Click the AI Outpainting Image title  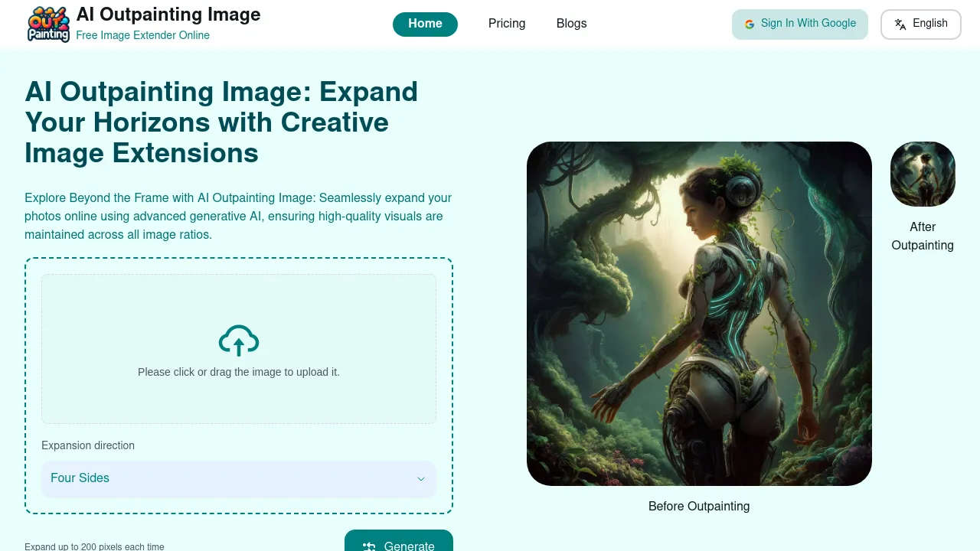point(168,15)
